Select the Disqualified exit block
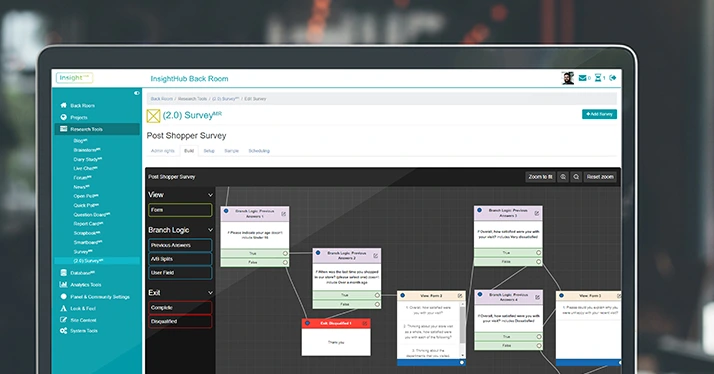 click(x=180, y=321)
